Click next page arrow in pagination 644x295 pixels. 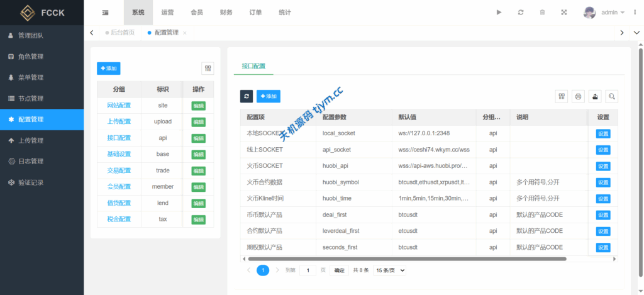(x=277, y=270)
